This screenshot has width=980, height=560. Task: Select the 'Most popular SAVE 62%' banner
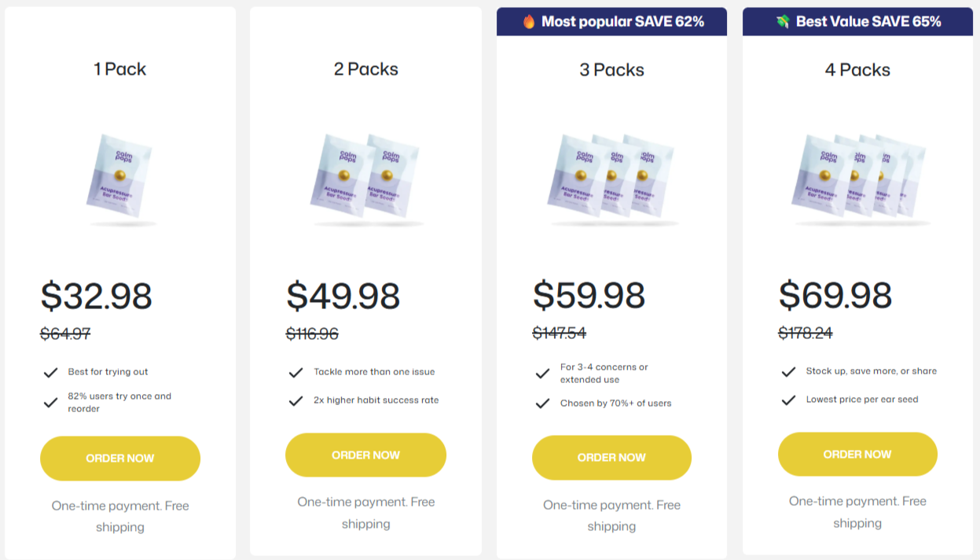611,22
